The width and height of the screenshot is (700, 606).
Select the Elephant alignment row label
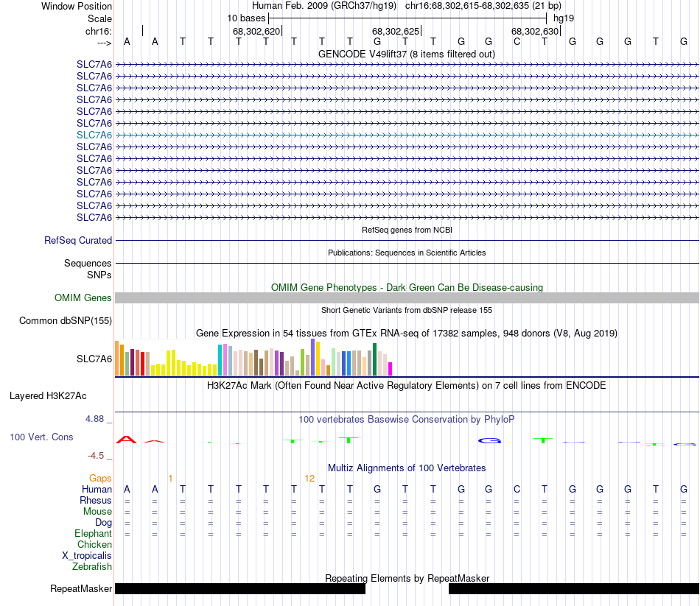coord(93,534)
